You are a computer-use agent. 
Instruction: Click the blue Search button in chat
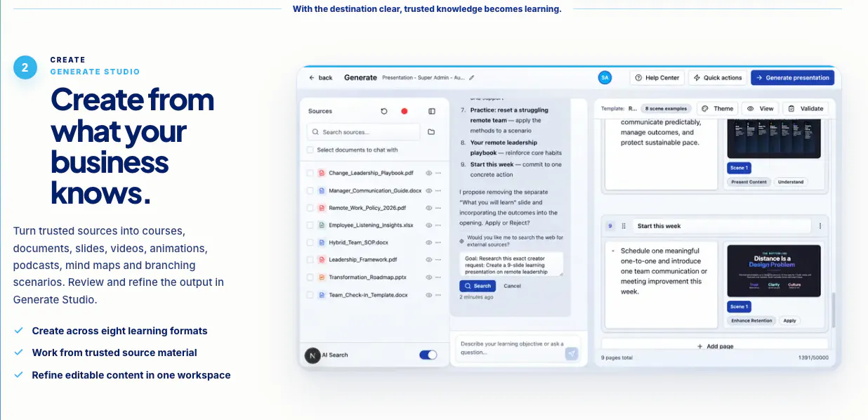[x=478, y=286]
